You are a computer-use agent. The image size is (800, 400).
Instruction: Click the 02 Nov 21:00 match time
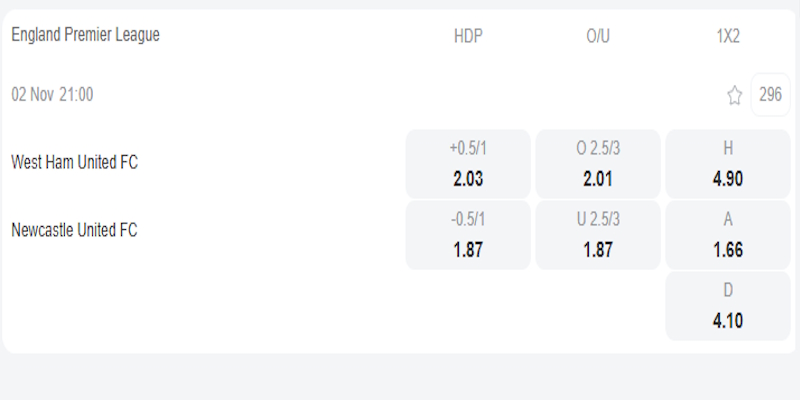click(52, 95)
